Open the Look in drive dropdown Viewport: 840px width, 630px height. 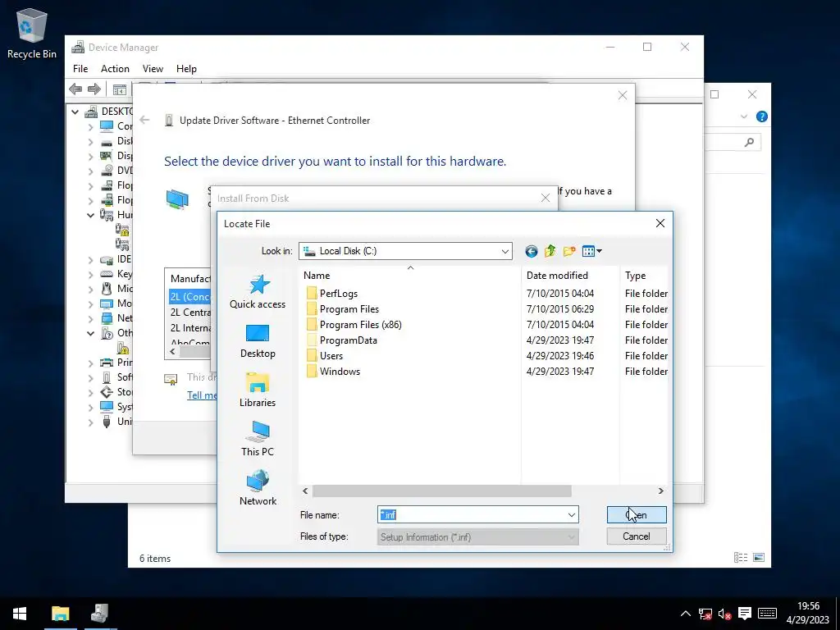click(x=405, y=251)
